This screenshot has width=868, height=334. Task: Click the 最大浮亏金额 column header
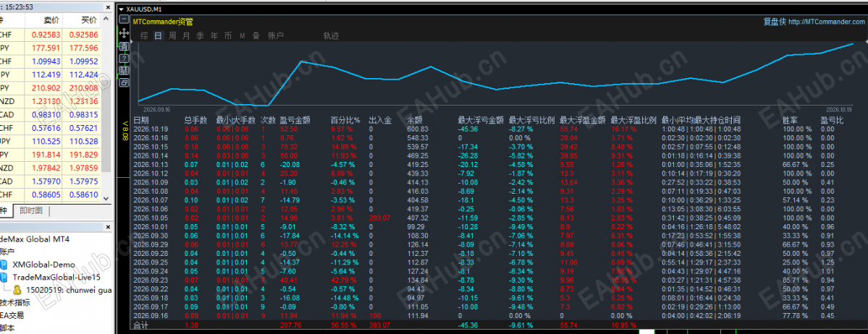(x=481, y=119)
